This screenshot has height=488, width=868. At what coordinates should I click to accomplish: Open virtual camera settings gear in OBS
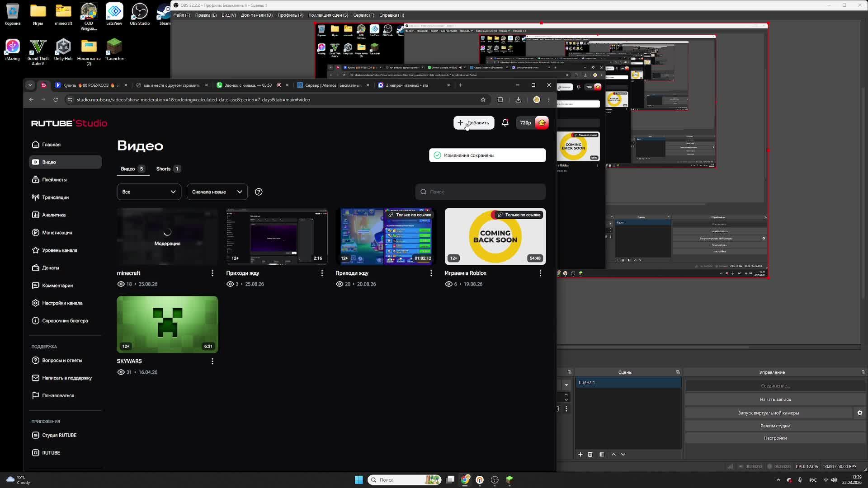tap(859, 413)
